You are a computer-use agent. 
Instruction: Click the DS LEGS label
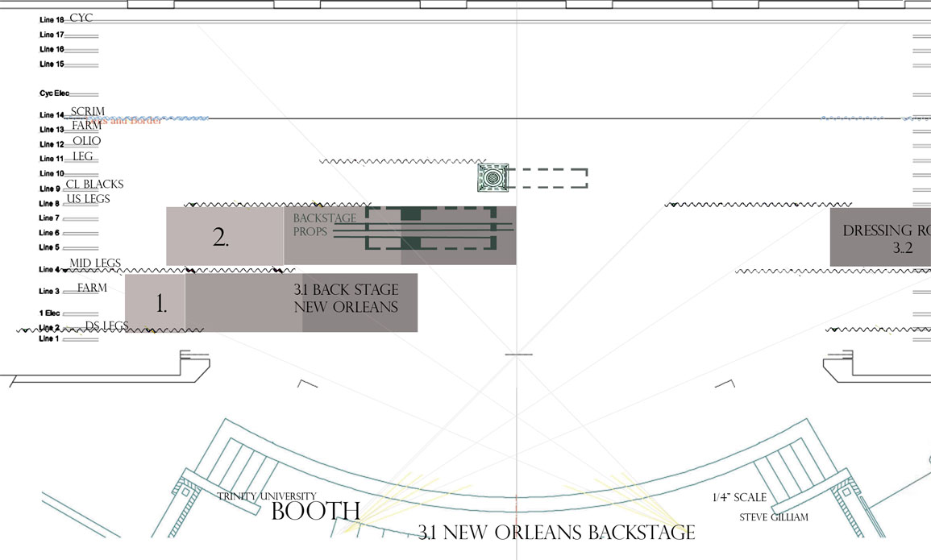click(x=106, y=326)
